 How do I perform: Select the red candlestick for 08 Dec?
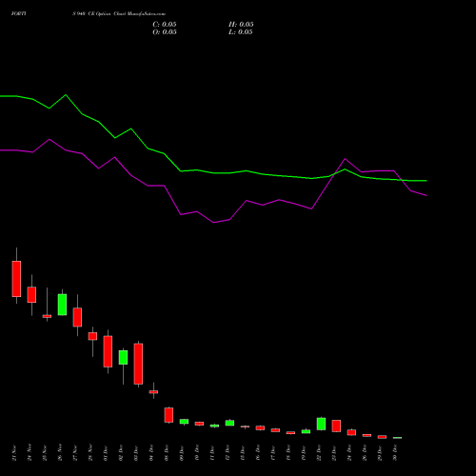point(169,415)
